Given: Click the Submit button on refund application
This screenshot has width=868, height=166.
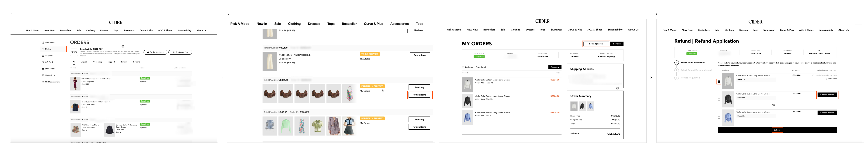Looking at the screenshot, I should [x=777, y=130].
